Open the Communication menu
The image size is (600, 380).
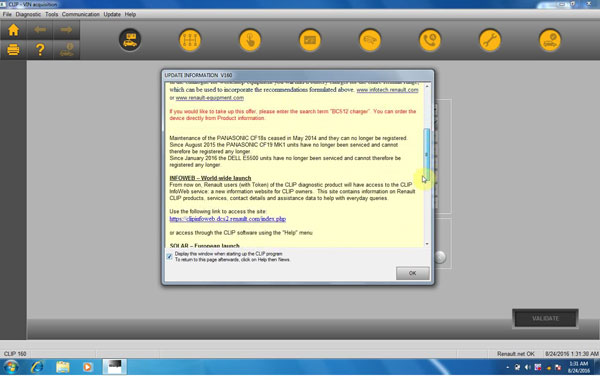pos(80,14)
